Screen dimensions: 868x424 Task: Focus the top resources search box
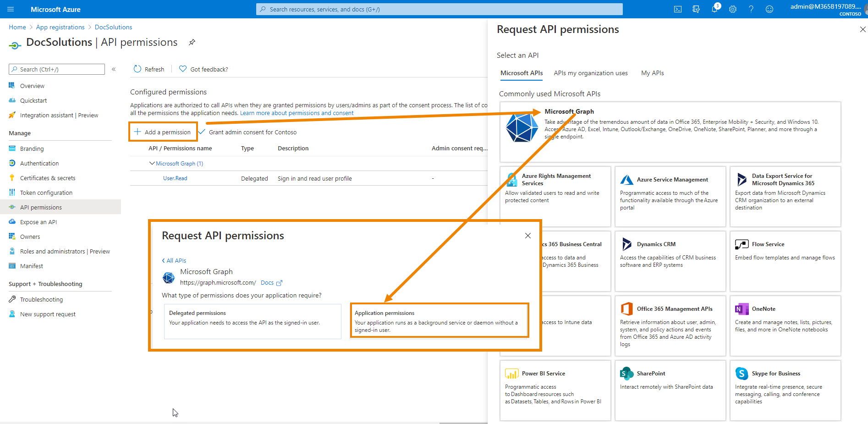439,9
